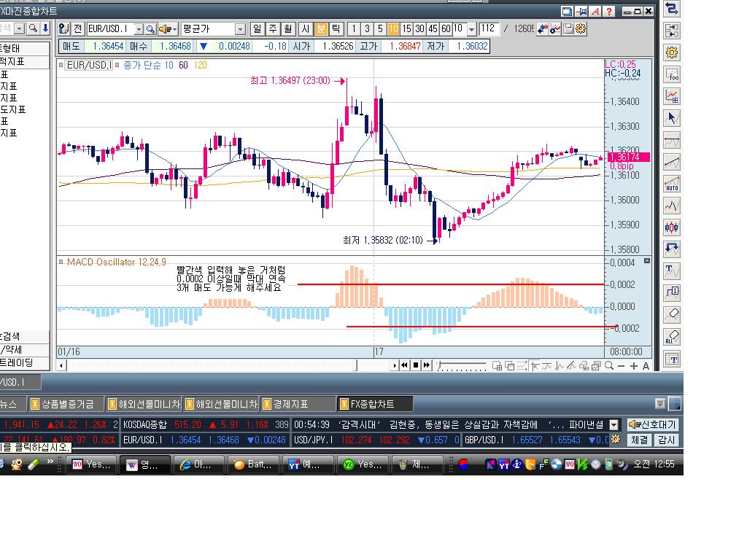Viewport: 747px width, 560px height.
Task: Click the playback speed slider below the chart
Action: pos(462,366)
